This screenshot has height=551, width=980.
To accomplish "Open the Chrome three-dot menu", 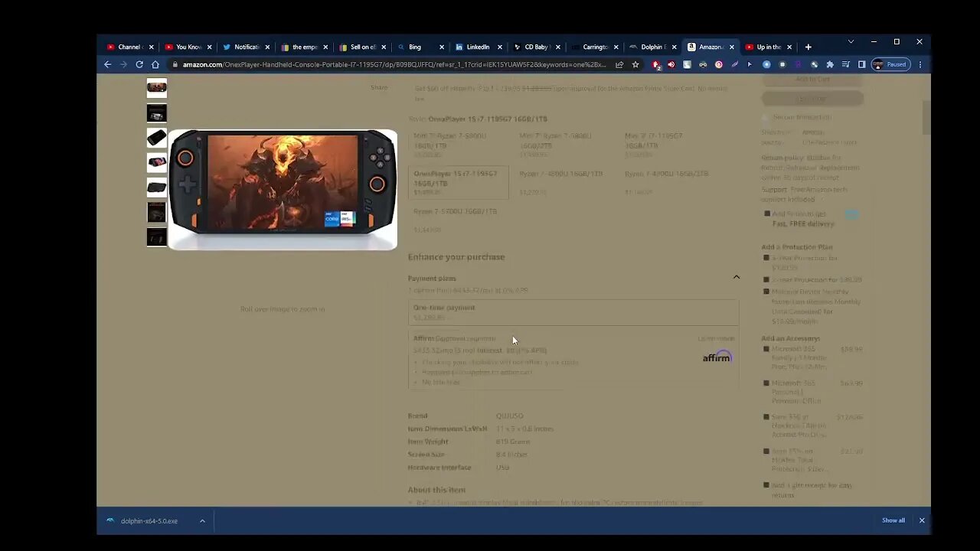I will pyautogui.click(x=920, y=64).
